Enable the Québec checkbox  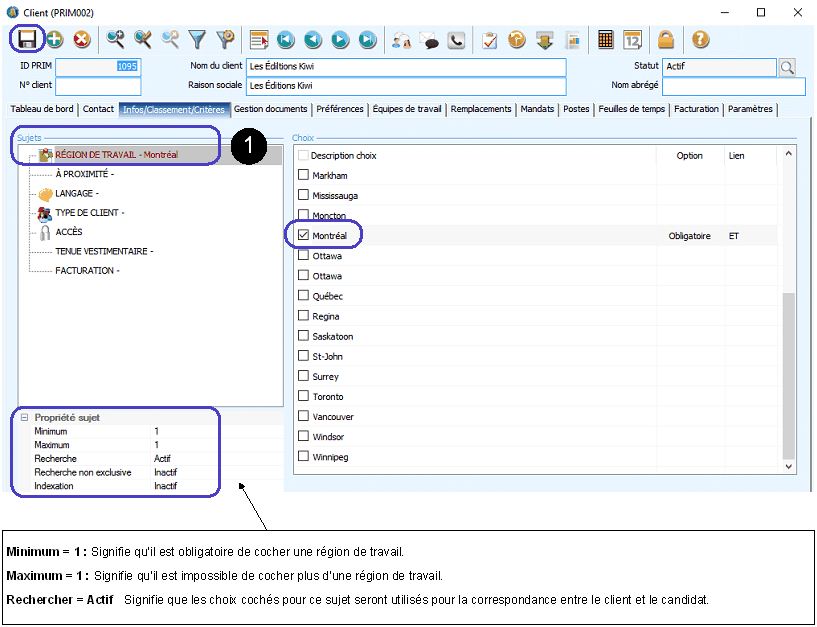pyautogui.click(x=304, y=296)
